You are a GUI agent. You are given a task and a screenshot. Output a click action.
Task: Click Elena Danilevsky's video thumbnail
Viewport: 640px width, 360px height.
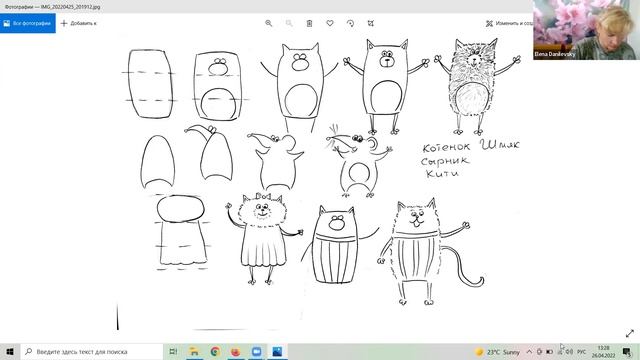click(587, 30)
